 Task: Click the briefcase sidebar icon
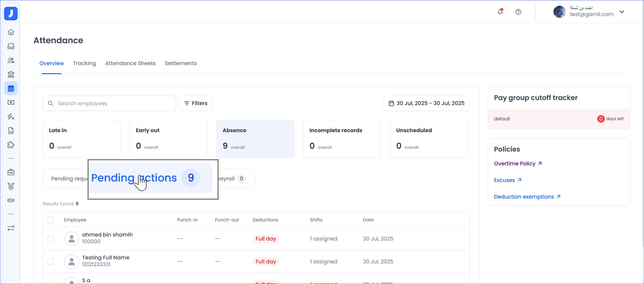(11, 172)
